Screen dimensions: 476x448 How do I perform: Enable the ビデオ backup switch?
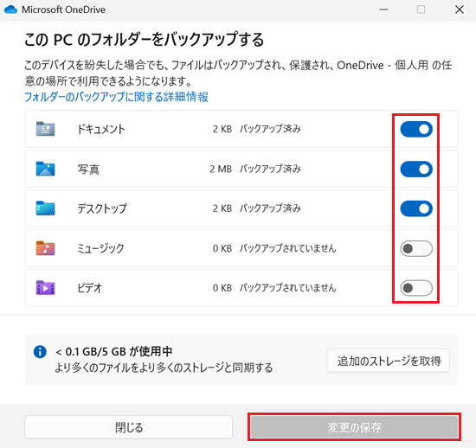click(x=416, y=288)
